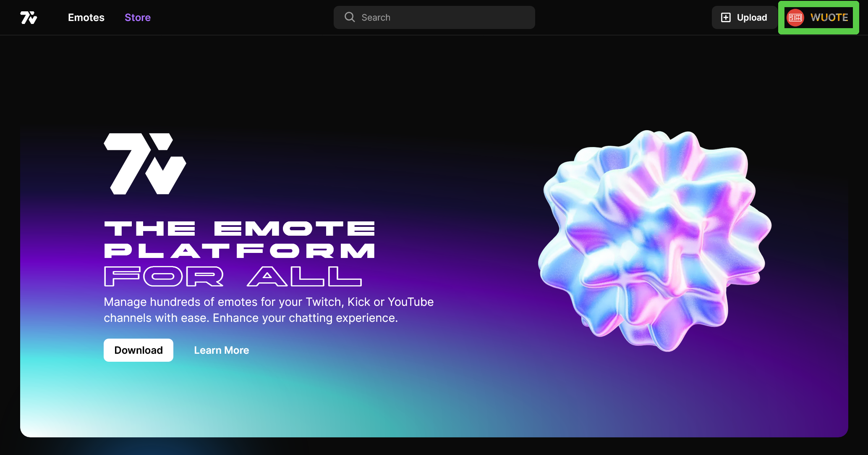Image resolution: width=868 pixels, height=455 pixels.
Task: Click the "THE EMOTE" headline line
Action: [x=239, y=229]
